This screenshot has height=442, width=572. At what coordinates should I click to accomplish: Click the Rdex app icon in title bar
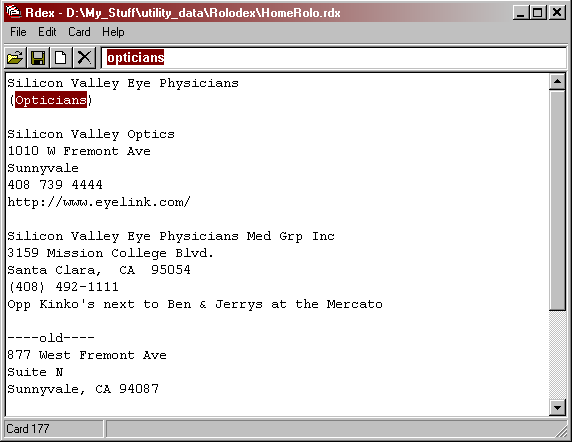click(x=13, y=12)
